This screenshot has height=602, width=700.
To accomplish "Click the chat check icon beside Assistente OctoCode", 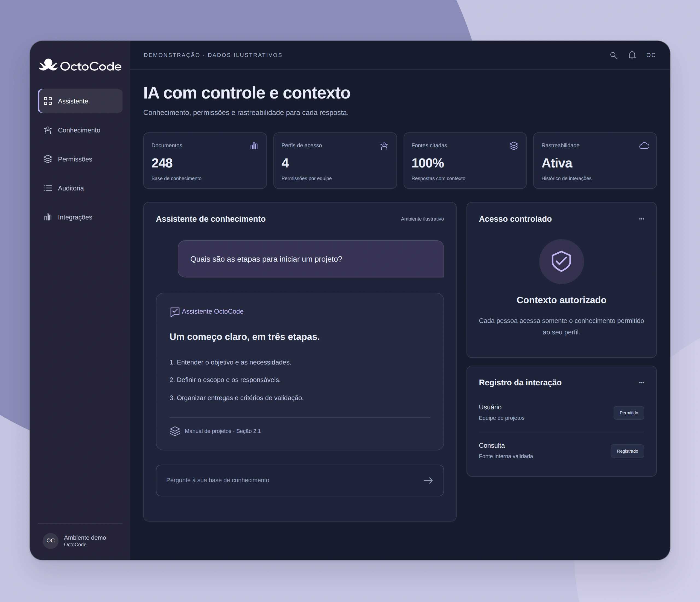I will [x=175, y=312].
